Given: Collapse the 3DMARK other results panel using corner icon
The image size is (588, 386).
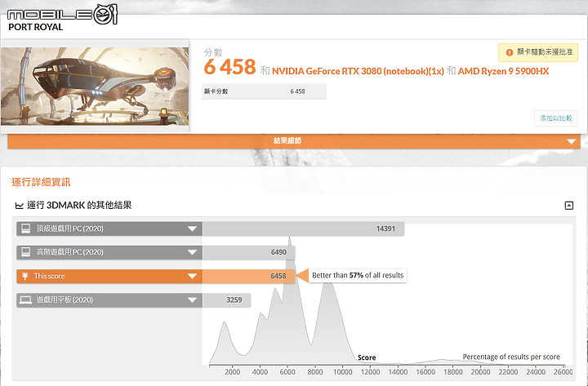Looking at the screenshot, I should 569,206.
